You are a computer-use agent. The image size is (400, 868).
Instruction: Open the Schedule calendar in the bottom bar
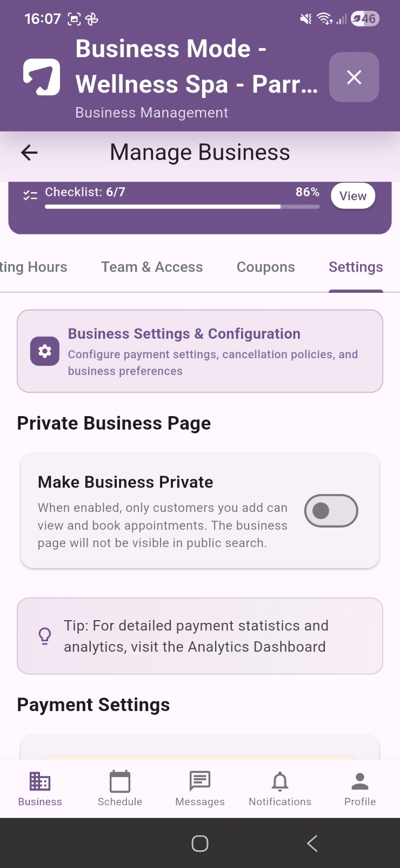[x=120, y=788]
